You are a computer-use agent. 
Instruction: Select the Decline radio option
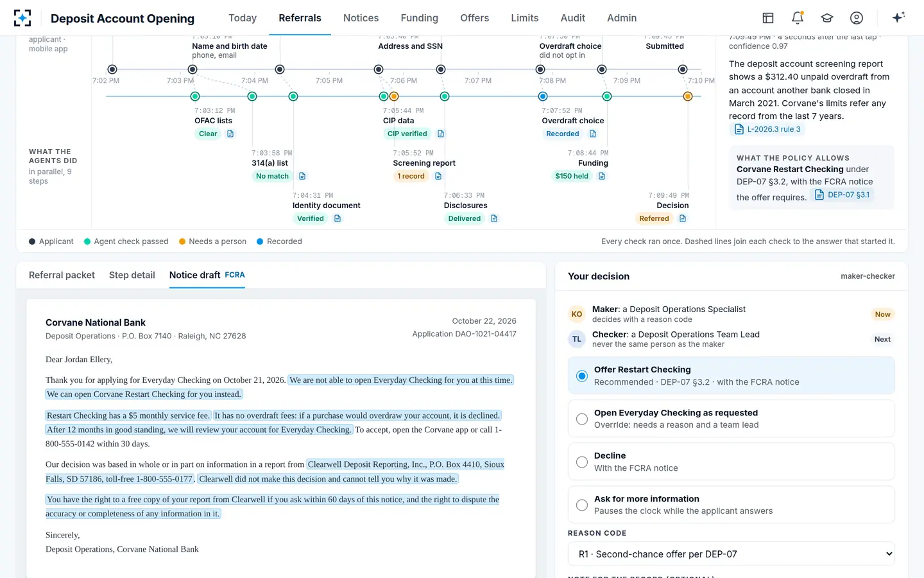pos(732,462)
